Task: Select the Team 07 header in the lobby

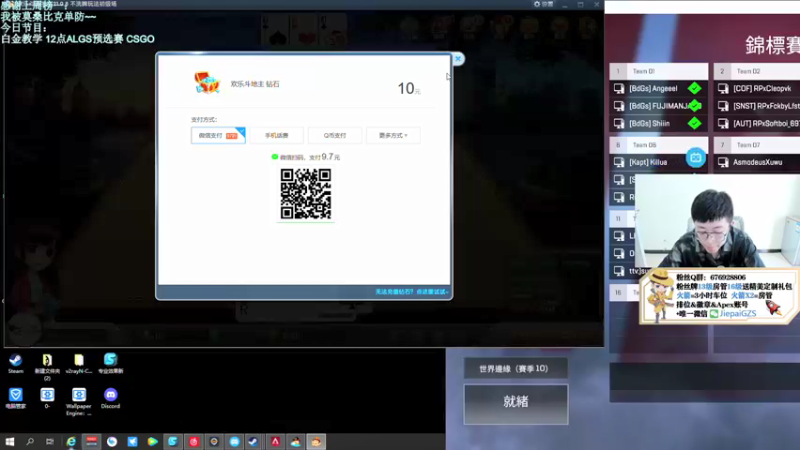Action: click(x=757, y=145)
